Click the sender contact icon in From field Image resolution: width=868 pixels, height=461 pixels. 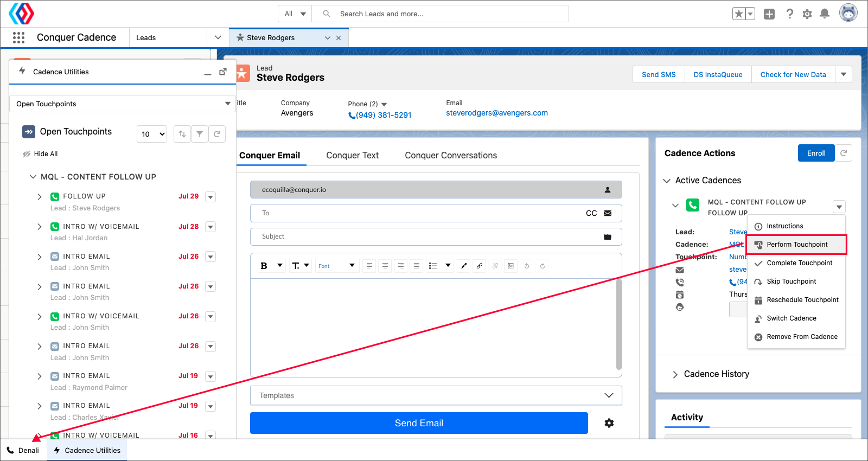click(608, 190)
